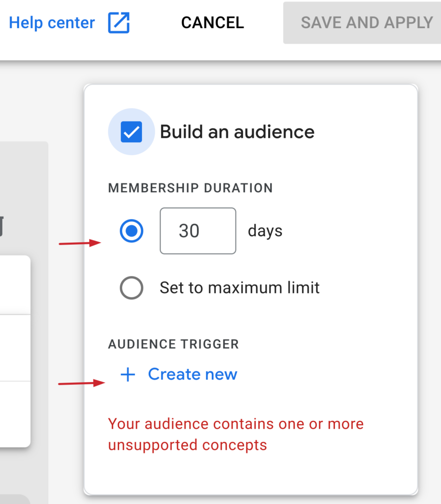441x504 pixels.
Task: Click the 'Set to maximum limit' label text
Action: coord(239,287)
